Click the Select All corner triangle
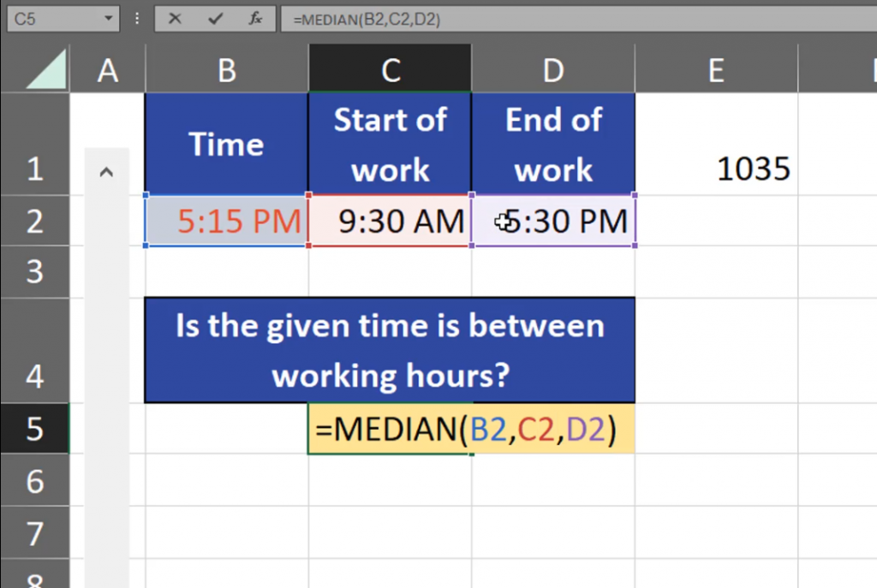Image resolution: width=877 pixels, height=588 pixels. (x=46, y=70)
